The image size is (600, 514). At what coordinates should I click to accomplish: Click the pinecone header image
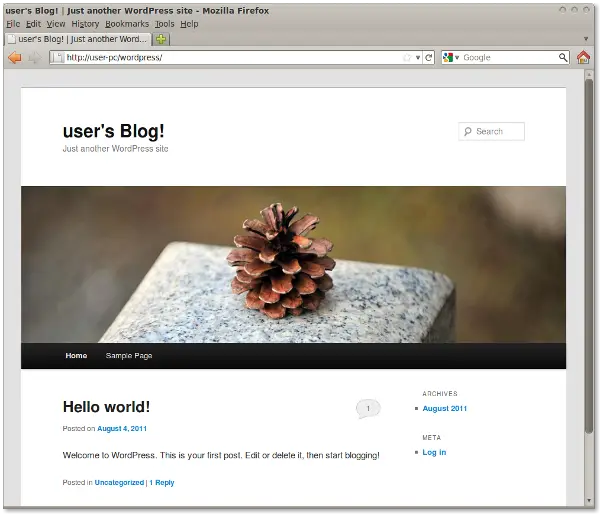coord(293,264)
